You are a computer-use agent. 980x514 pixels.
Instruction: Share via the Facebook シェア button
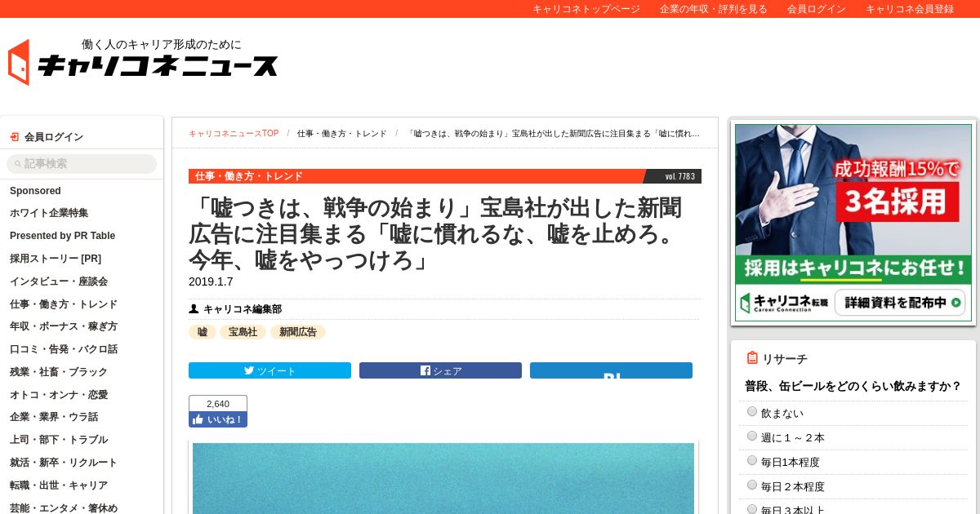coord(440,370)
